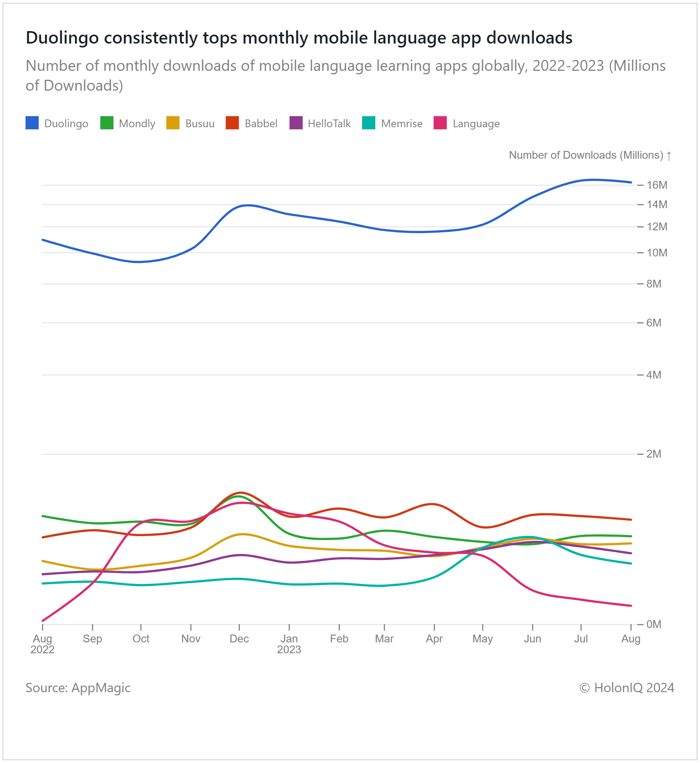Select the Memrise legend label
The image size is (700, 763).
[402, 124]
